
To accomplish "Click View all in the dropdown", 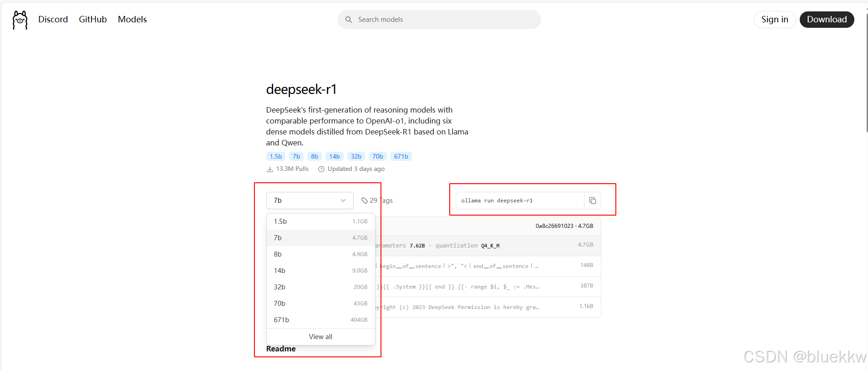I will tap(321, 337).
